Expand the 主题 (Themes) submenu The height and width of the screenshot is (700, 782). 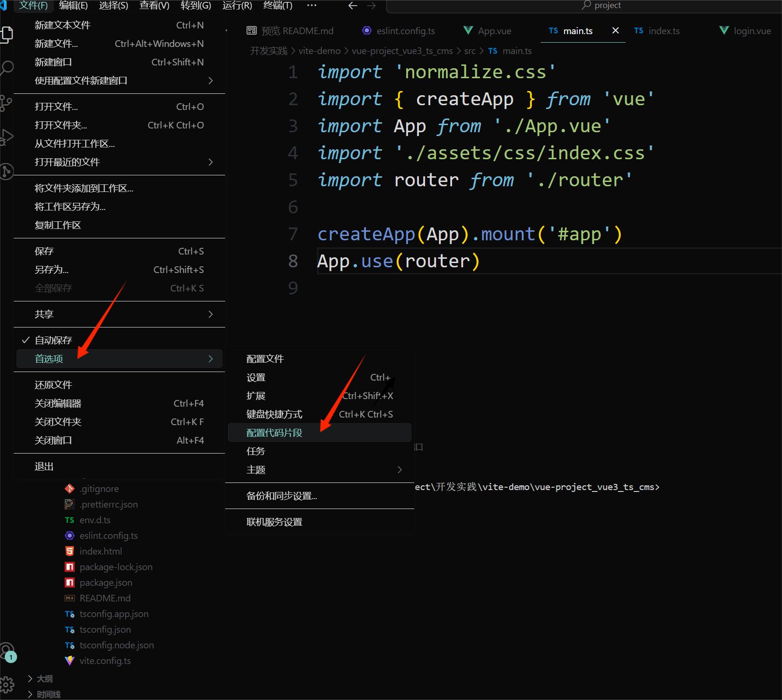pos(256,469)
